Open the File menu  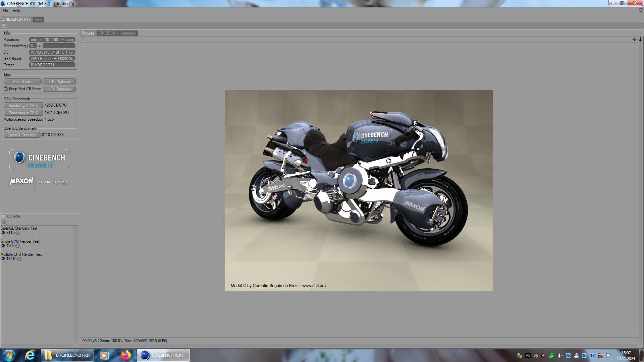tap(5, 11)
